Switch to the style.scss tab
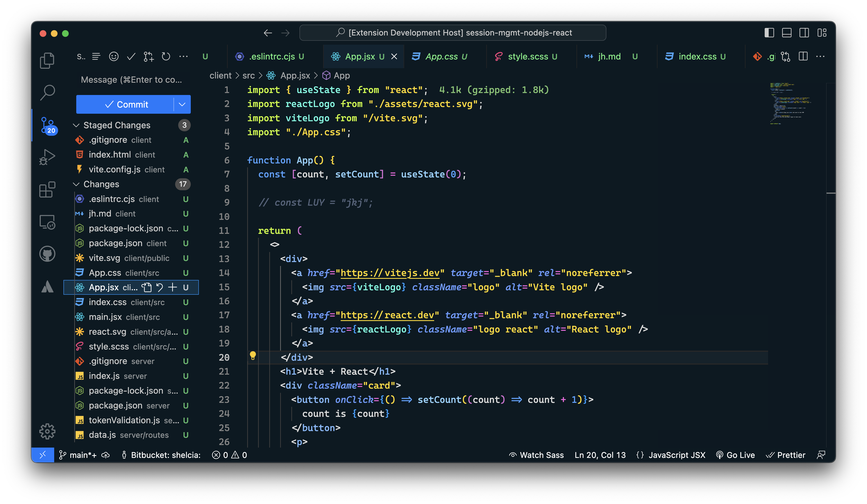The height and width of the screenshot is (504, 867). coord(528,56)
